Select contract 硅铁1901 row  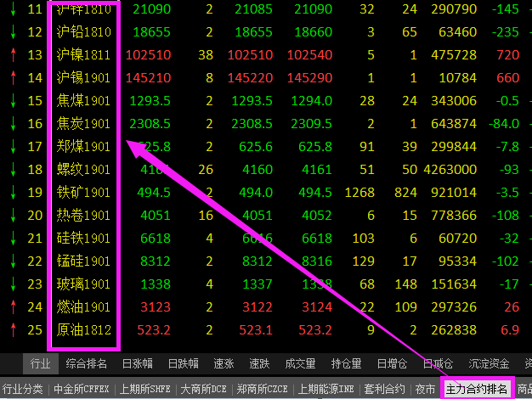tap(84, 238)
